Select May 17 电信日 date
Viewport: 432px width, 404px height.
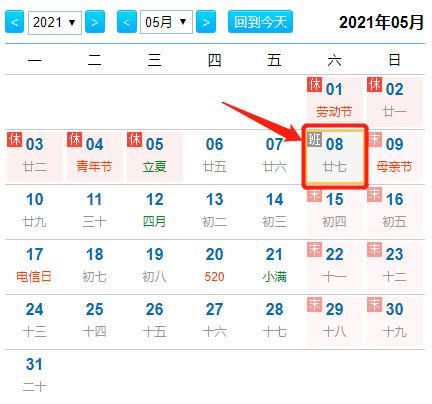pos(35,267)
